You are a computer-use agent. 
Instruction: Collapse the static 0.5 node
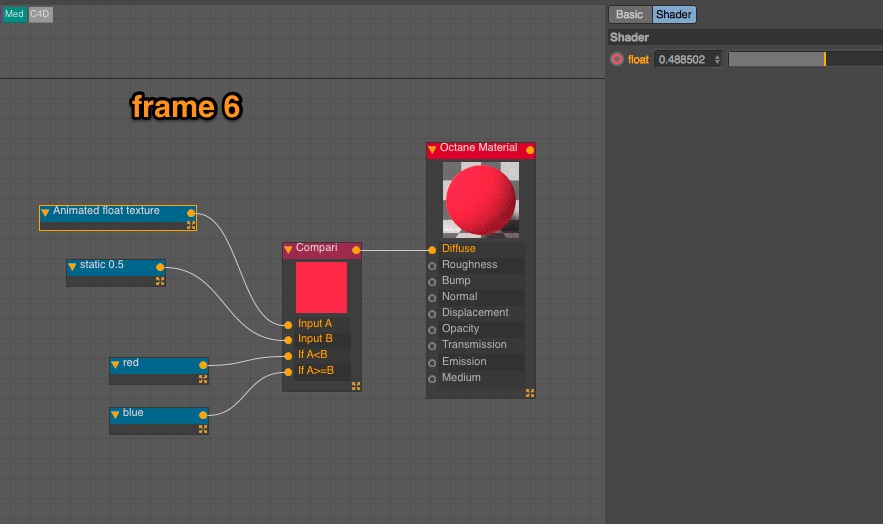[x=72, y=266]
